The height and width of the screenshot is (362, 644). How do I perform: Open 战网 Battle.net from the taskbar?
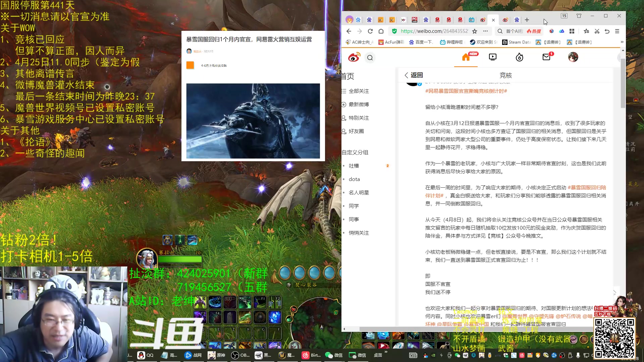point(193,355)
